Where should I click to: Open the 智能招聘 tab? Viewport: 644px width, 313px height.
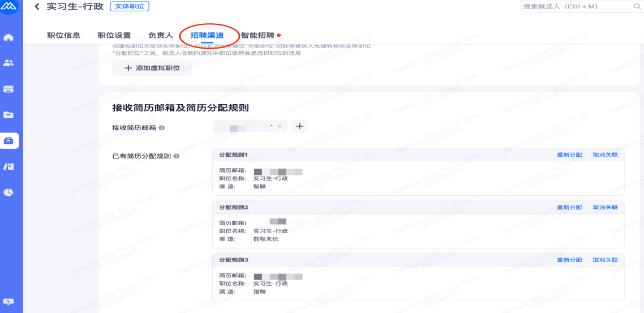tap(257, 36)
